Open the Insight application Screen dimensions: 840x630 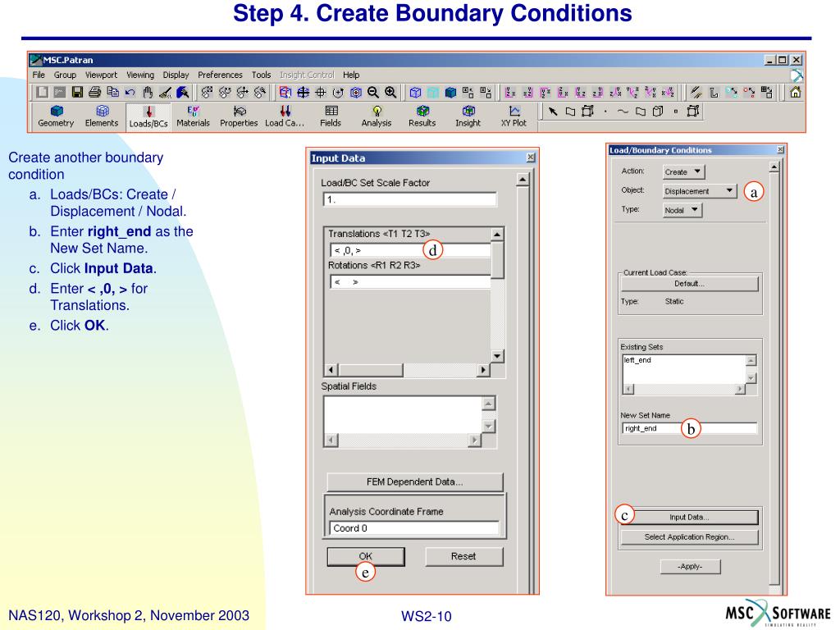tap(468, 116)
